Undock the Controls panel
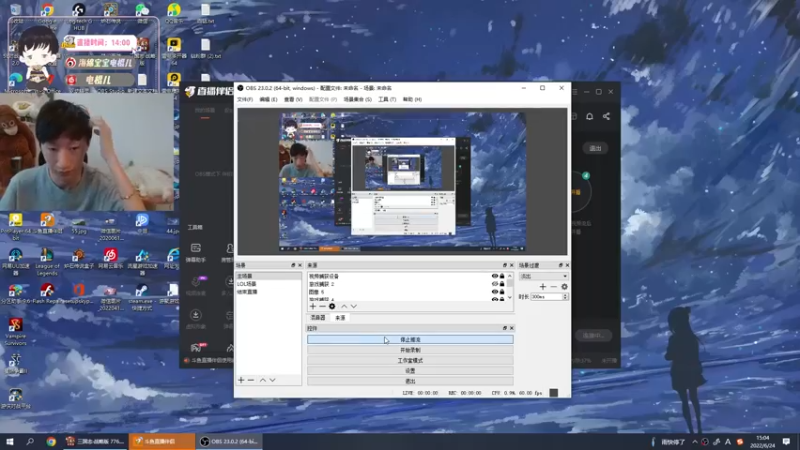 505,328
